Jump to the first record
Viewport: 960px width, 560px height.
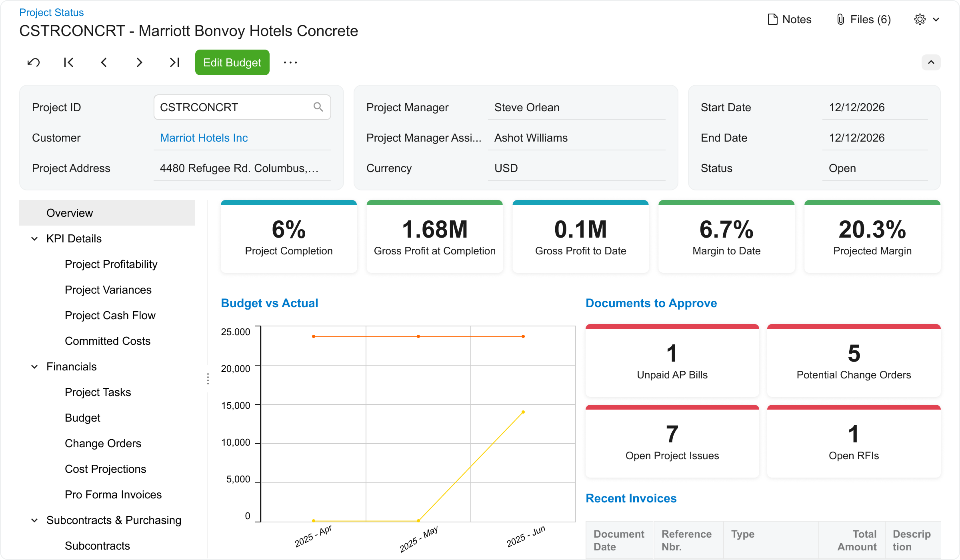(68, 62)
